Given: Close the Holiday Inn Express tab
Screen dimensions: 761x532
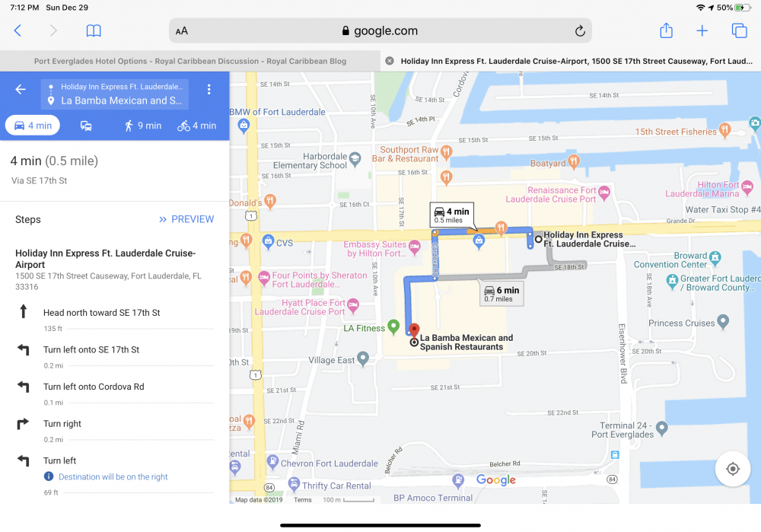Looking at the screenshot, I should coord(389,61).
